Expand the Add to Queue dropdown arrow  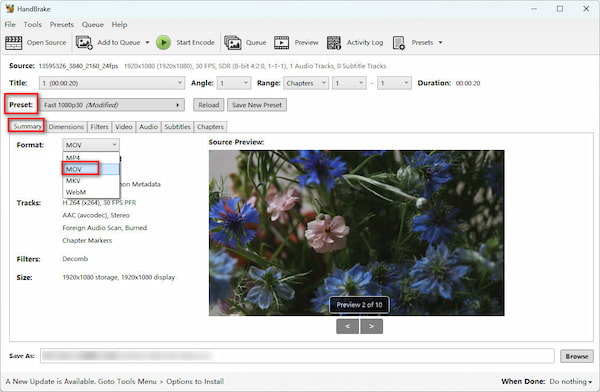coord(147,42)
